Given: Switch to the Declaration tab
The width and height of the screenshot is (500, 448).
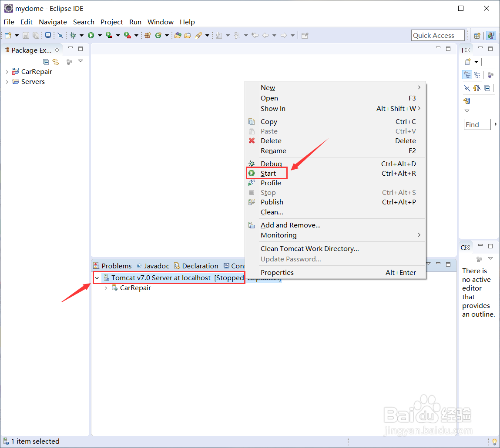Looking at the screenshot, I should click(196, 266).
